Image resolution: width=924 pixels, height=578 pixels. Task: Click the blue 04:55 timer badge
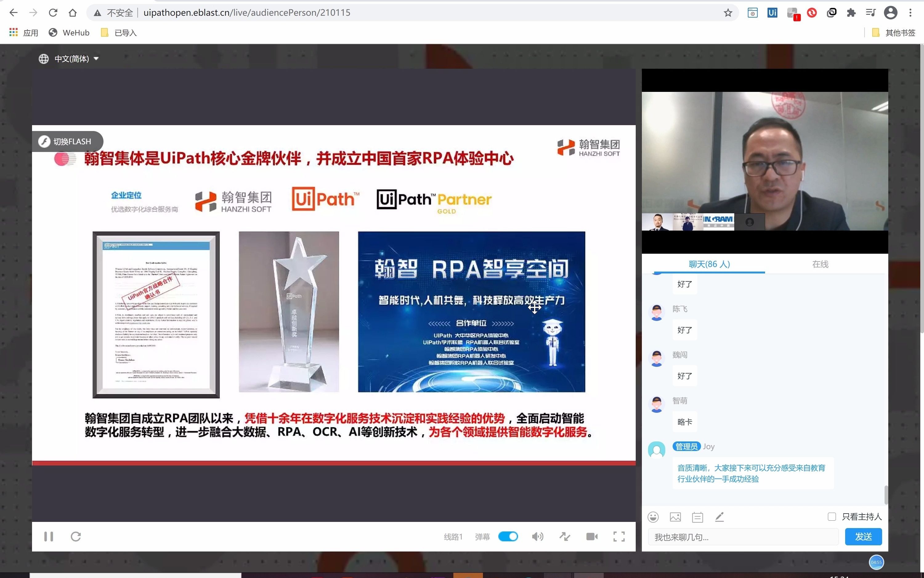(x=876, y=562)
